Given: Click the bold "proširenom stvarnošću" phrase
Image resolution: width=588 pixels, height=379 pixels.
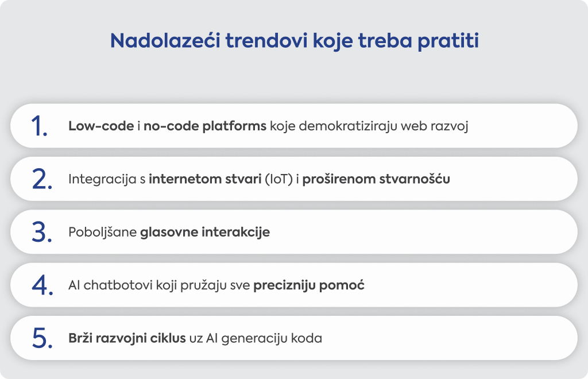Looking at the screenshot, I should click(x=376, y=179).
